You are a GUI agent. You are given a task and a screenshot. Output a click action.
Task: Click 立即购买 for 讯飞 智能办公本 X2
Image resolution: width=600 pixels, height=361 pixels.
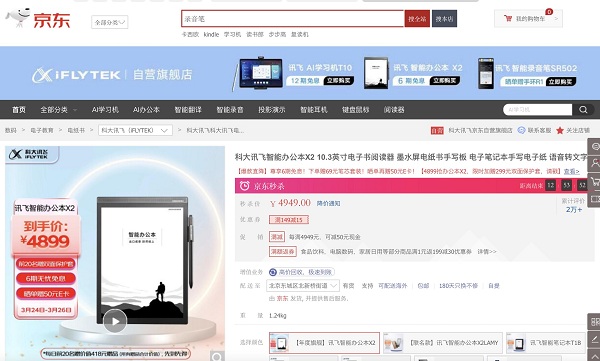click(445, 81)
